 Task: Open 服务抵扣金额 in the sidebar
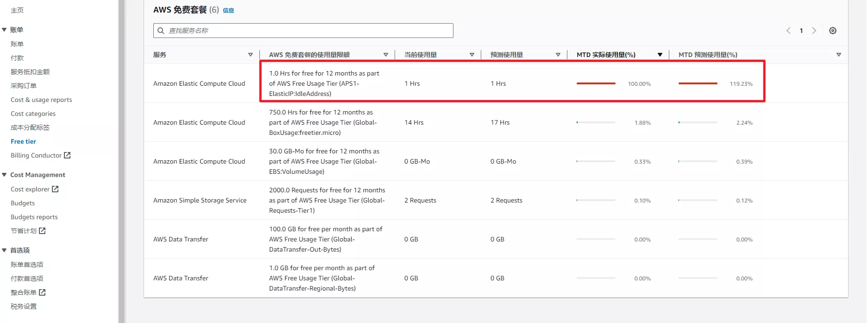[x=30, y=72]
